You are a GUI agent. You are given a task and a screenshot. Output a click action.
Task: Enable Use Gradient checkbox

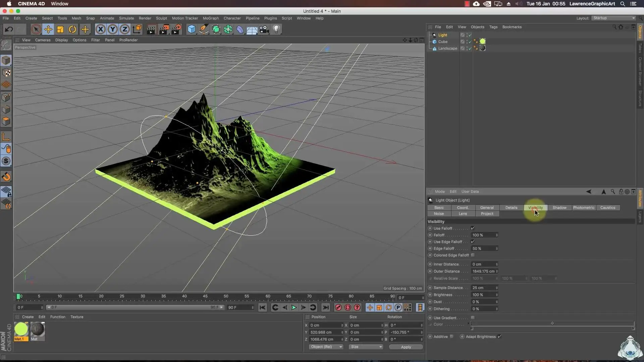coord(473,318)
